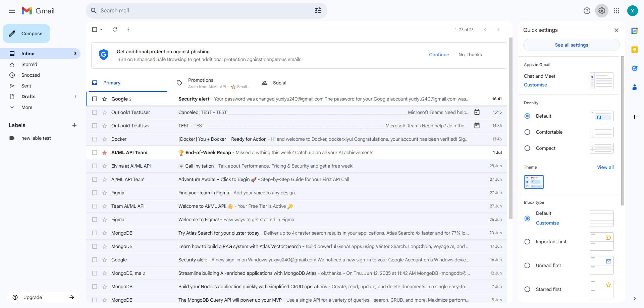Click in the Search mail field
Screen dimensions: 644x308
tap(205, 11)
